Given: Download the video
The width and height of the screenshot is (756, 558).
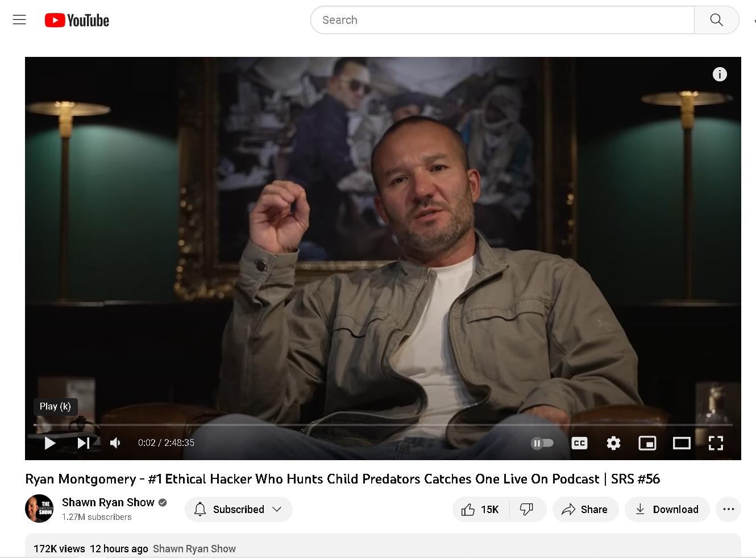Looking at the screenshot, I should coord(667,509).
